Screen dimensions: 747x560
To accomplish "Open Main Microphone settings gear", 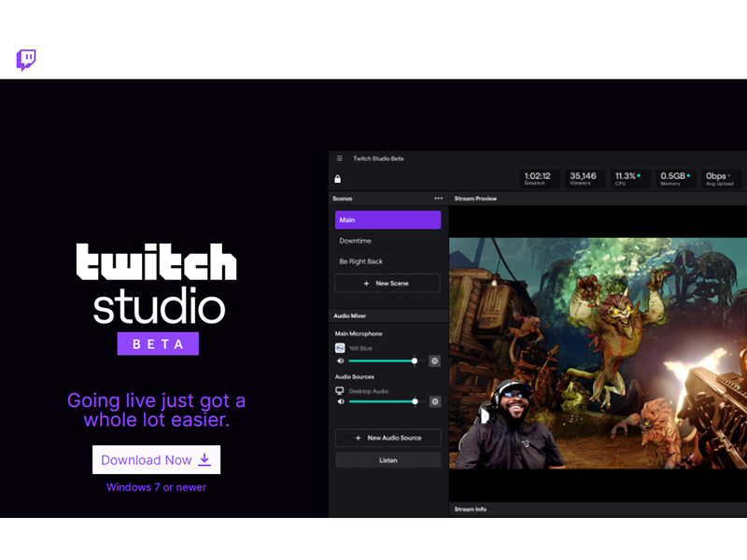I will pos(434,361).
